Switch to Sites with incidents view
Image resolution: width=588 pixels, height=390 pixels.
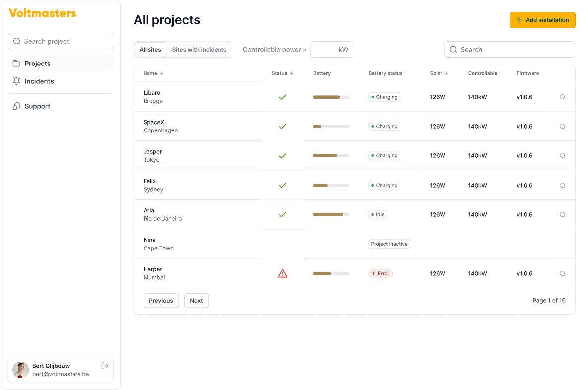click(199, 50)
